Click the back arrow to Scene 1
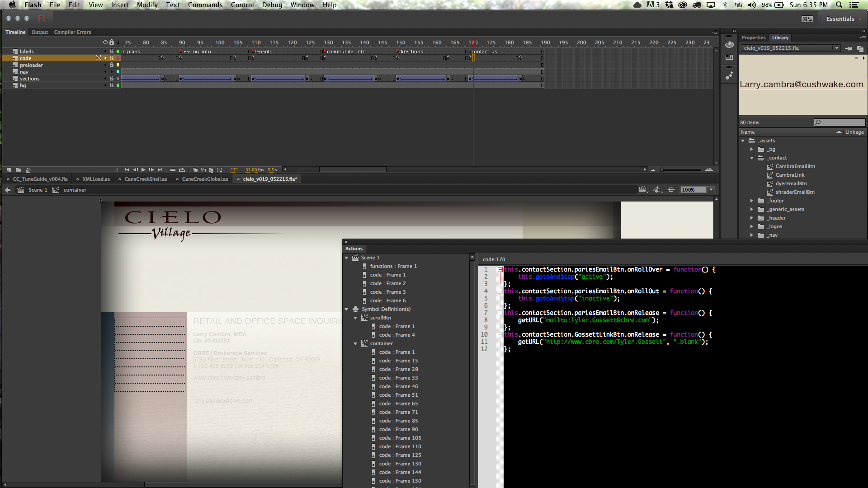 click(x=8, y=190)
